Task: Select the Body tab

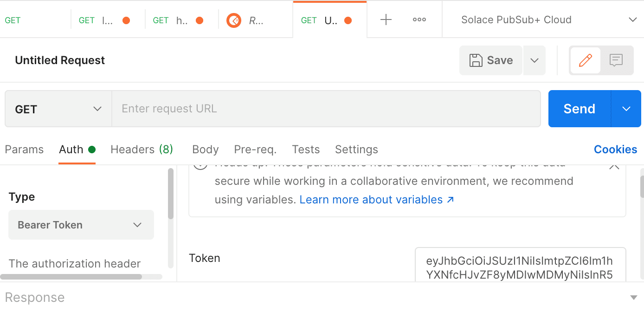Action: pos(205,150)
